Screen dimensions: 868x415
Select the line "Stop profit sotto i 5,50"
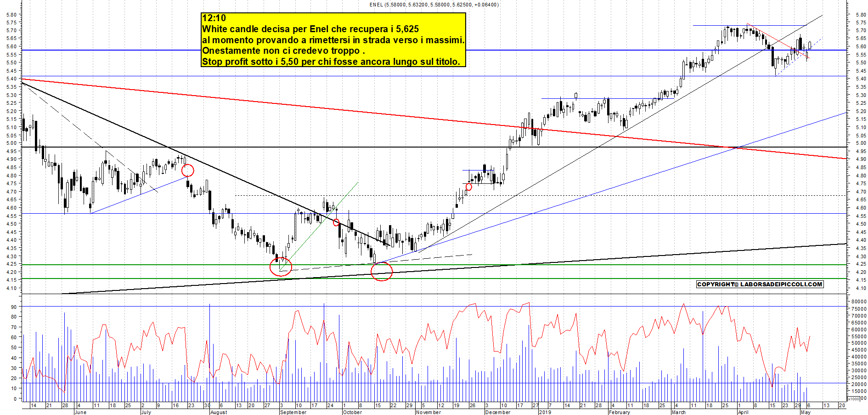331,62
